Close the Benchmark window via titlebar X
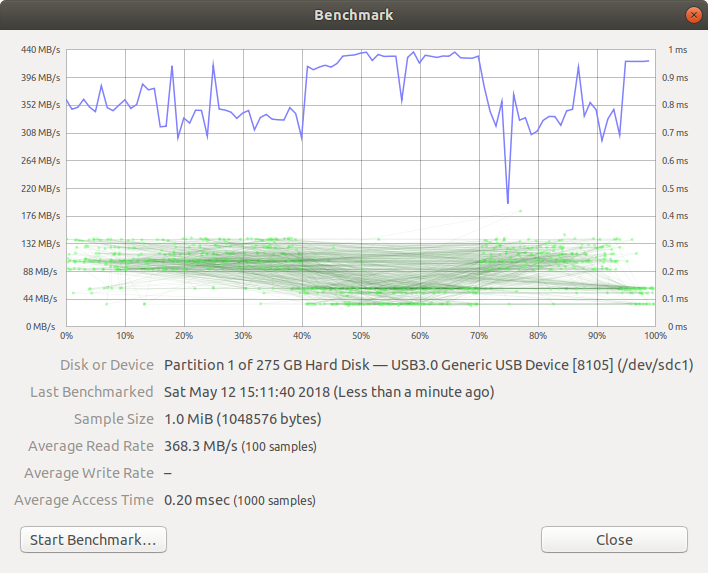 694,15
